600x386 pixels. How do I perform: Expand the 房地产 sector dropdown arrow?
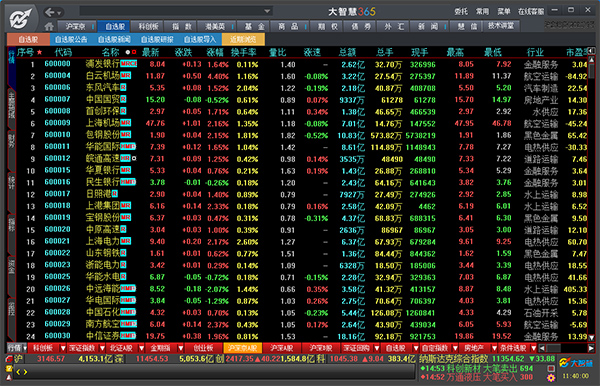click(494, 348)
